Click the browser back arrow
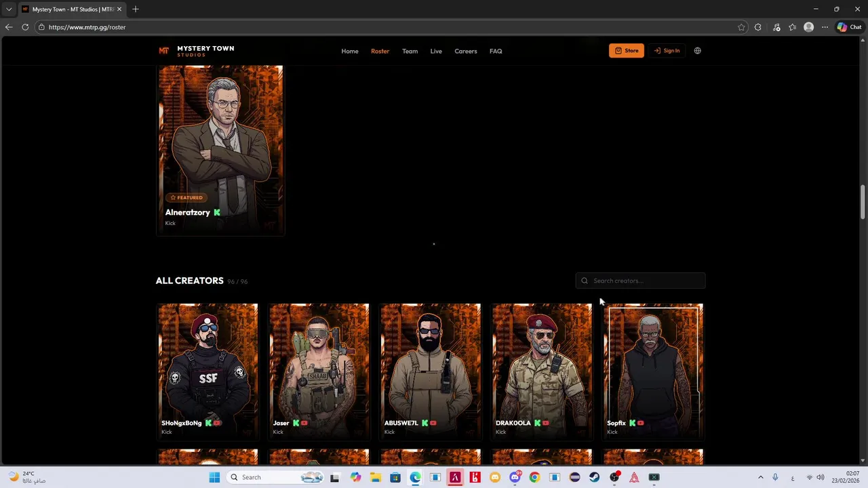868x488 pixels. (8, 27)
